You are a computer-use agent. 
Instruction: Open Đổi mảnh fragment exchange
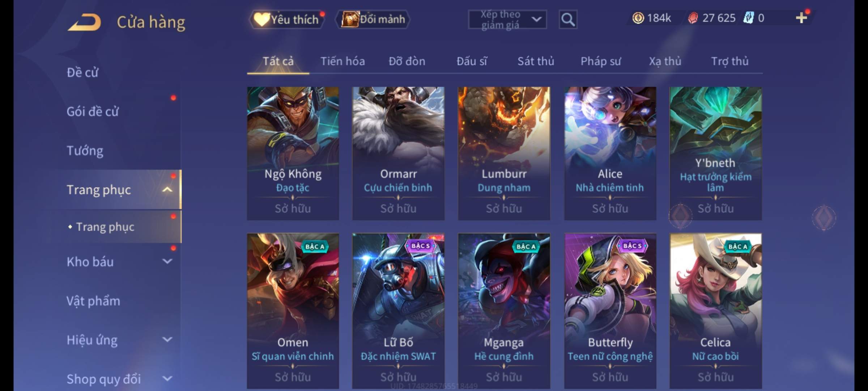pos(373,19)
